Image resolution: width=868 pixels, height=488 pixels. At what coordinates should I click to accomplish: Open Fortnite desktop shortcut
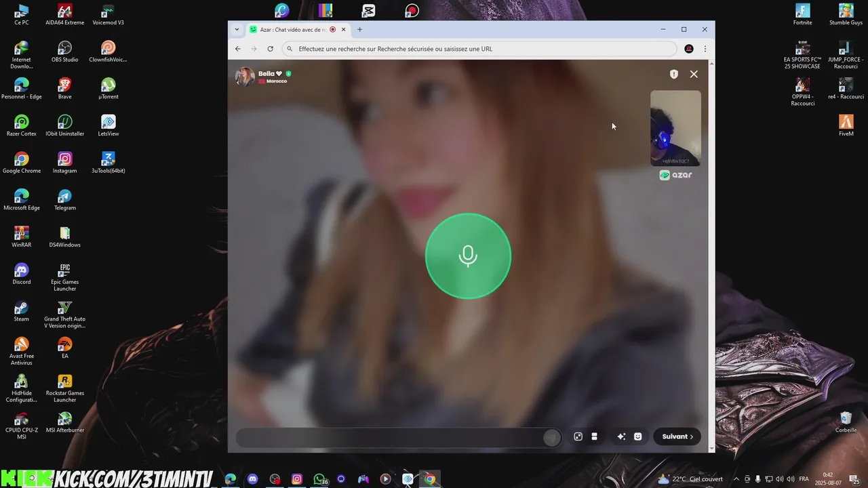click(x=802, y=14)
